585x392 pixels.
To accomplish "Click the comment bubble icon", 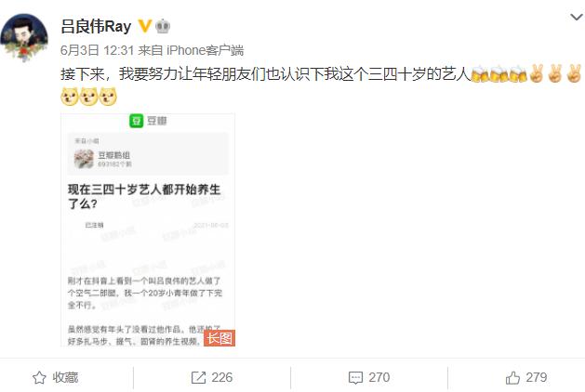I will pyautogui.click(x=355, y=377).
